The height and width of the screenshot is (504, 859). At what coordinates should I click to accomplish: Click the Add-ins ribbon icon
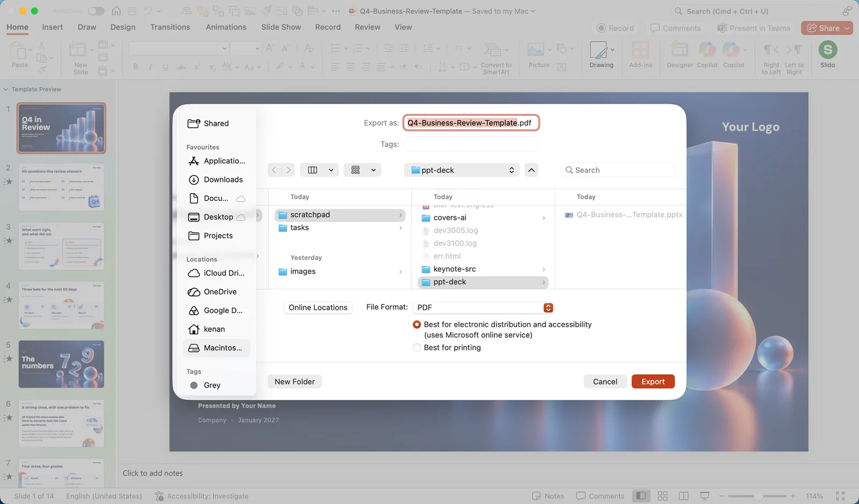[640, 50]
